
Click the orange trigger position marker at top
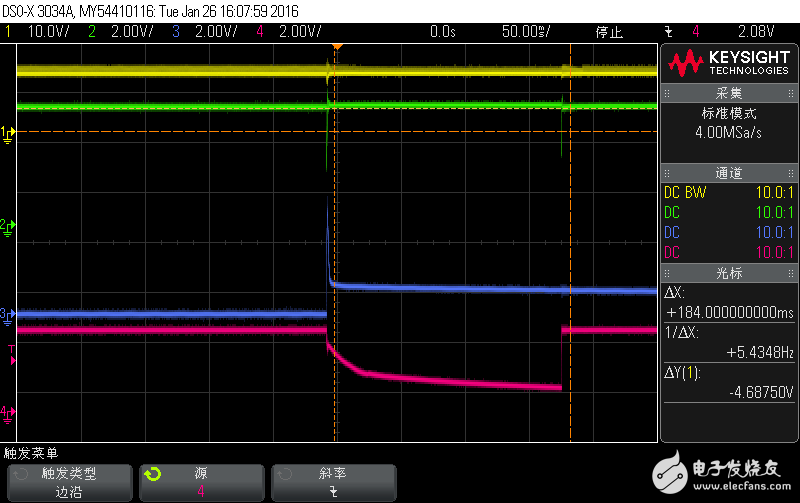(337, 47)
